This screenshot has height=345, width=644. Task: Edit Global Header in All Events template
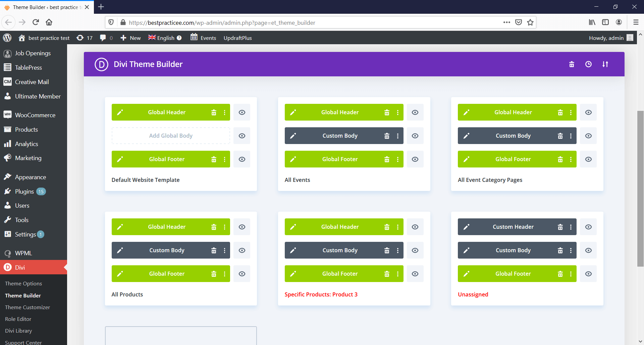(293, 113)
